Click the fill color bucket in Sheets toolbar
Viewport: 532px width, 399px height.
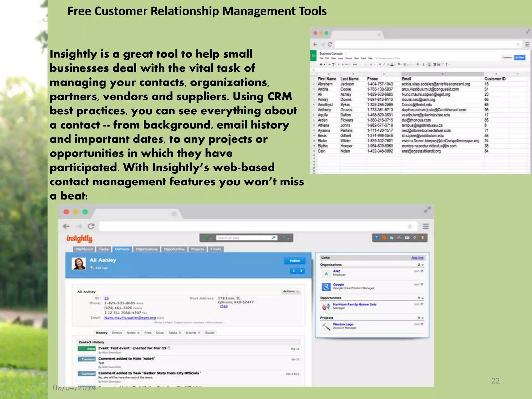click(x=399, y=64)
